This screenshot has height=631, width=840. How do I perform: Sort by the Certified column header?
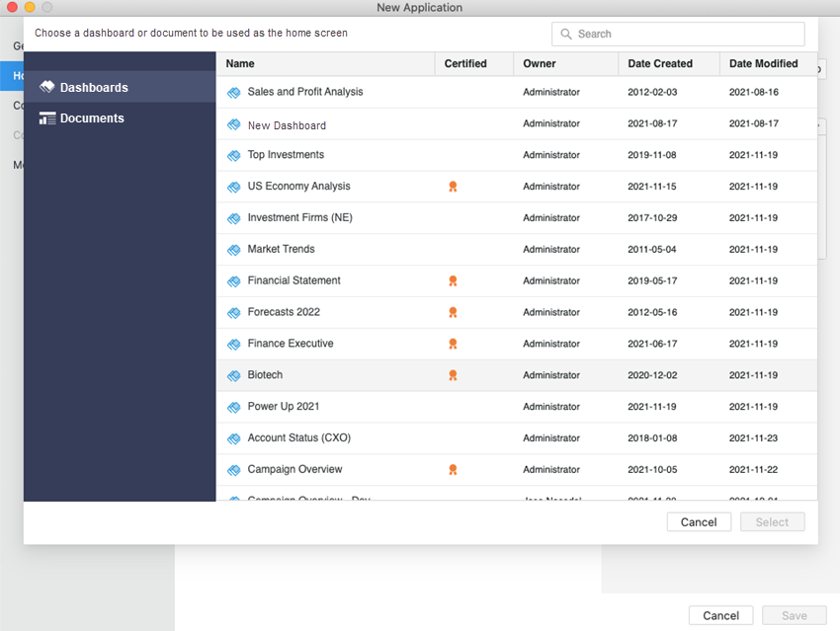465,63
